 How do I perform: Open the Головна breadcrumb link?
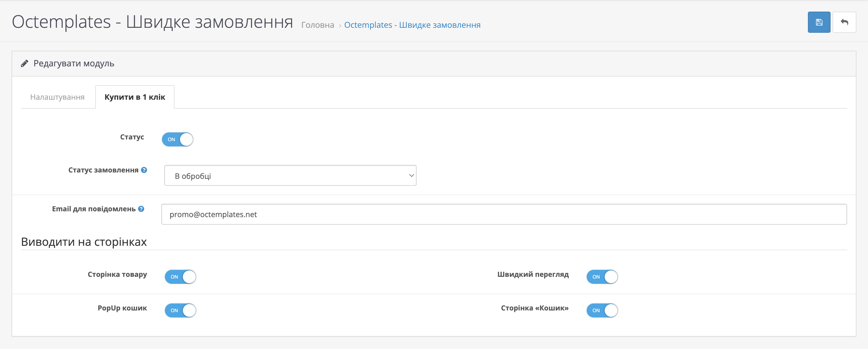317,25
